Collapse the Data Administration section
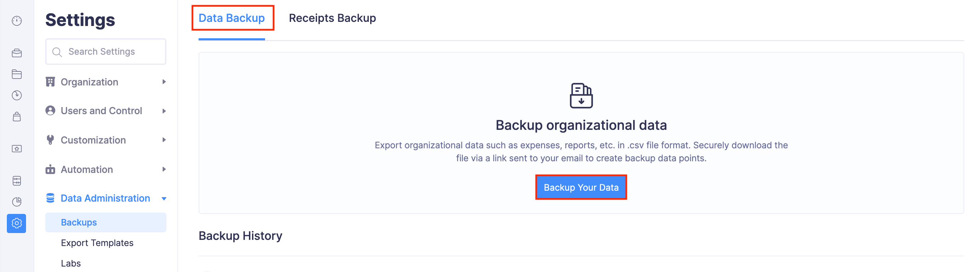 [x=164, y=198]
